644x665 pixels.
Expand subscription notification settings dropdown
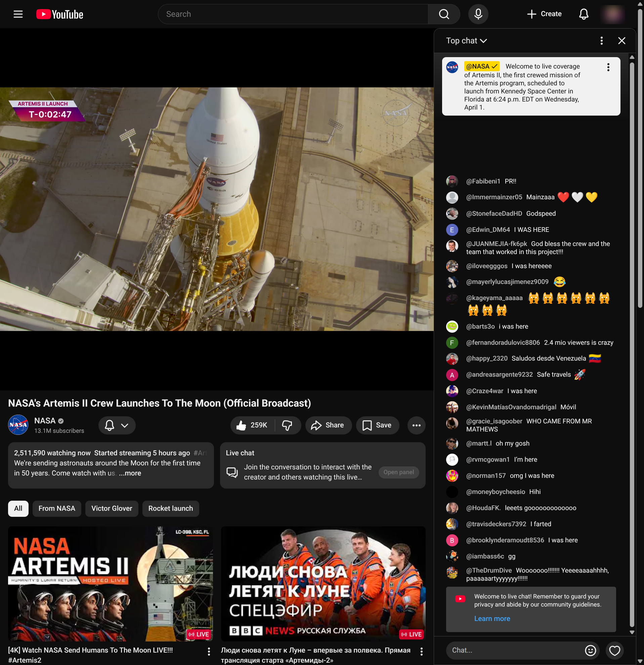(117, 425)
